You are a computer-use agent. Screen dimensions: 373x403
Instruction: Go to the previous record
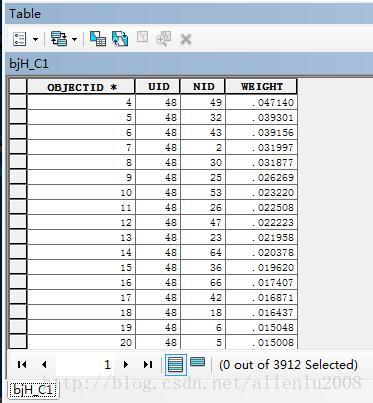coord(44,364)
